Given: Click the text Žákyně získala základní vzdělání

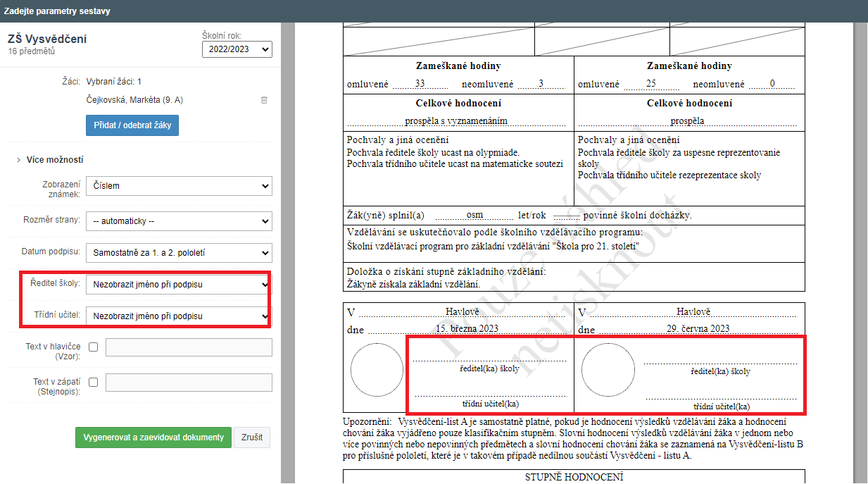Looking at the screenshot, I should 413,284.
